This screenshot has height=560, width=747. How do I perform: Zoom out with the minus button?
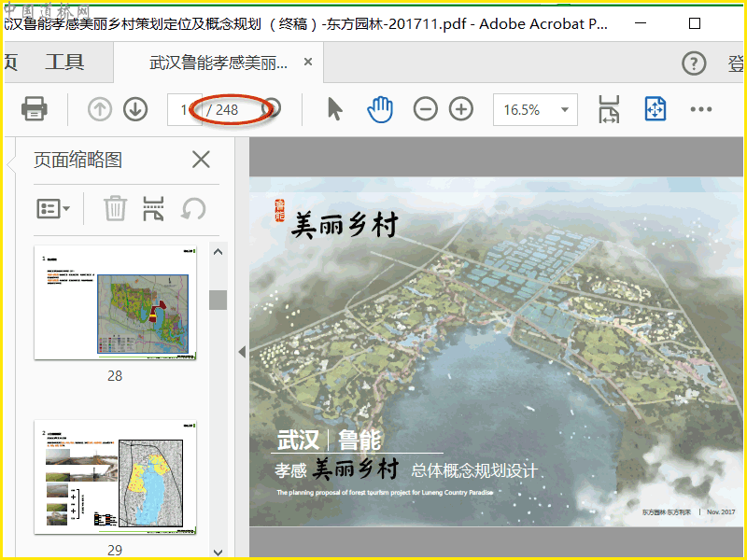pos(426,109)
